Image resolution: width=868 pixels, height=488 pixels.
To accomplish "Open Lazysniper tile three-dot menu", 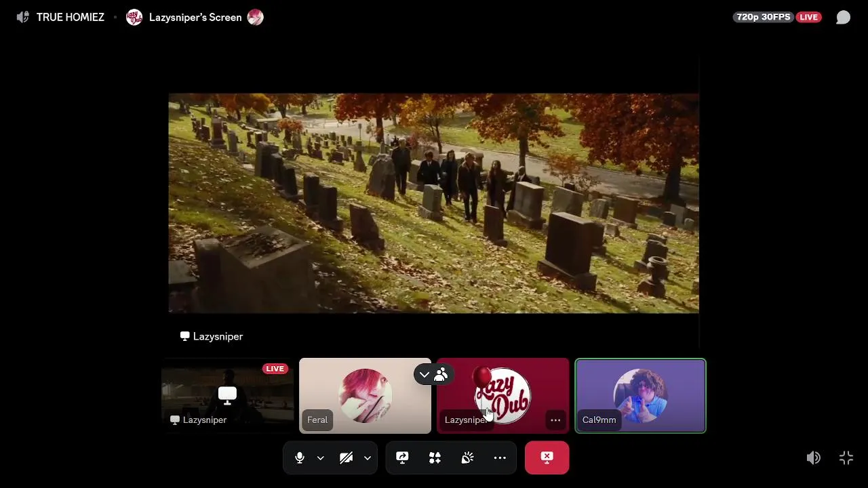I will click(555, 420).
